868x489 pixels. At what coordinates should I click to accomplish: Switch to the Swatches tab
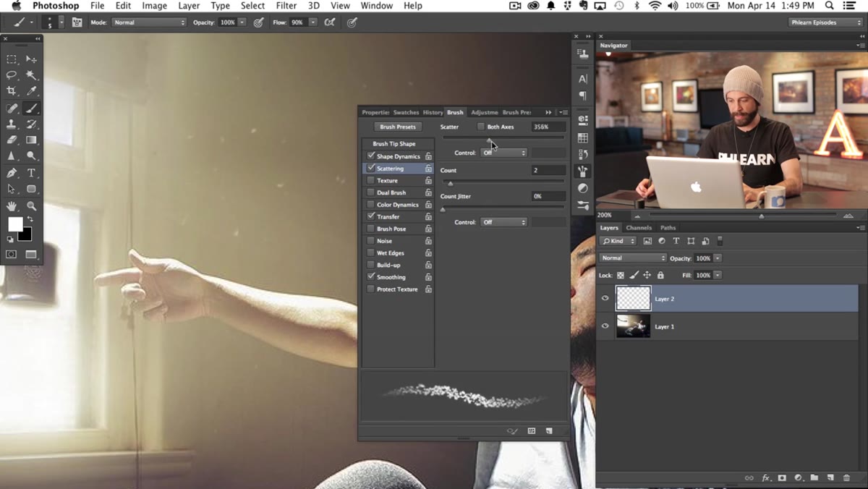click(x=406, y=112)
